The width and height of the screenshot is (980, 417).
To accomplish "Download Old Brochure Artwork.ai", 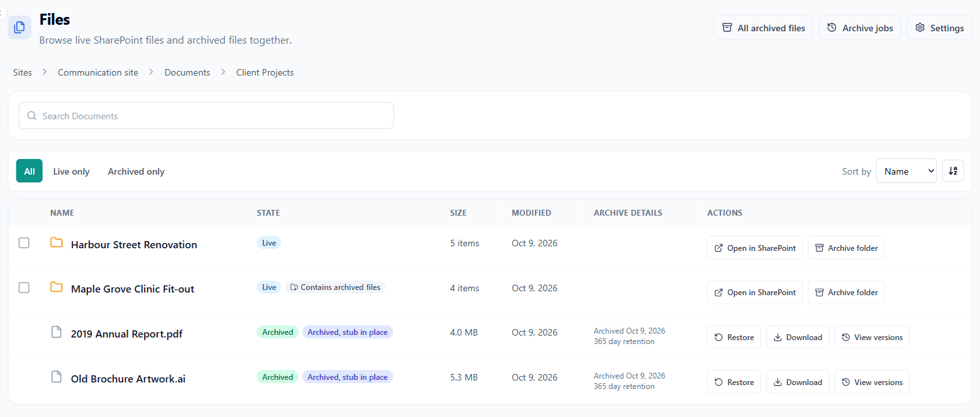I will 798,382.
